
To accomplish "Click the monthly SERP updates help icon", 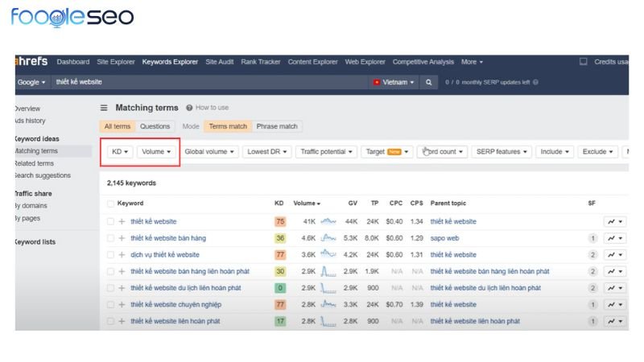I will coord(535,82).
